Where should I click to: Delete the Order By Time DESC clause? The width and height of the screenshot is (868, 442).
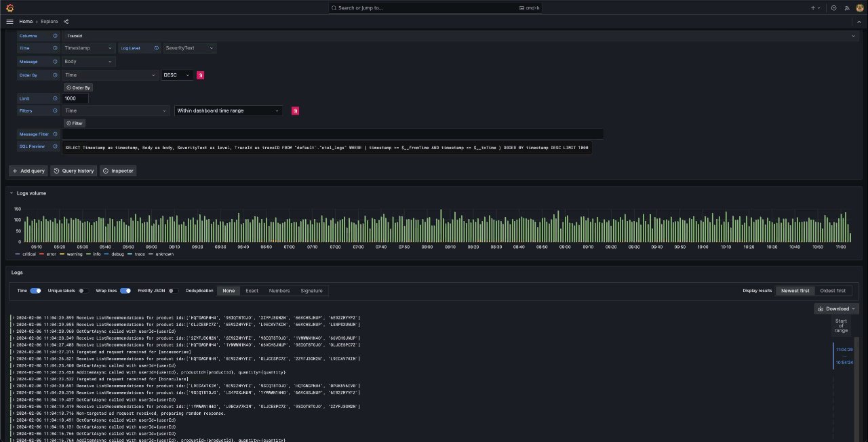pos(201,75)
